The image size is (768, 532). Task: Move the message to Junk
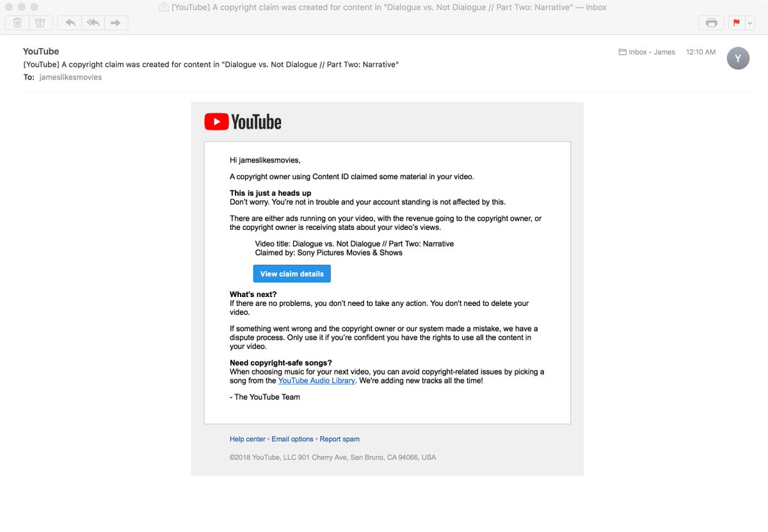[40, 22]
